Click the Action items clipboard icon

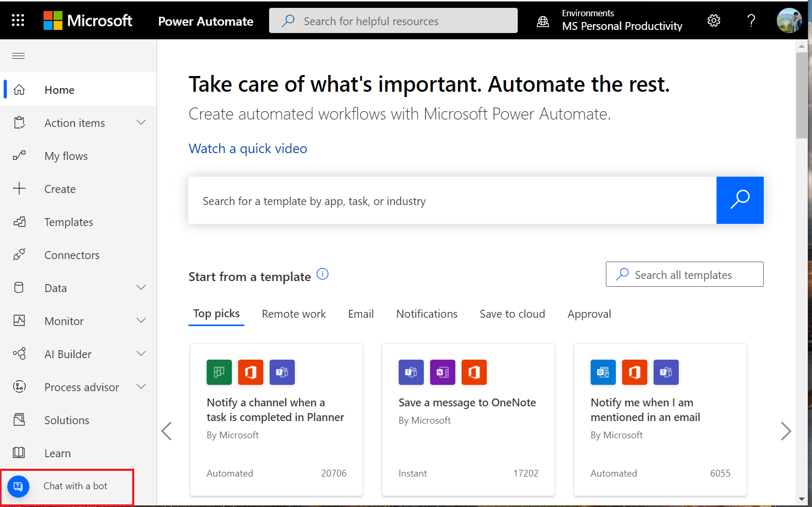tap(19, 123)
